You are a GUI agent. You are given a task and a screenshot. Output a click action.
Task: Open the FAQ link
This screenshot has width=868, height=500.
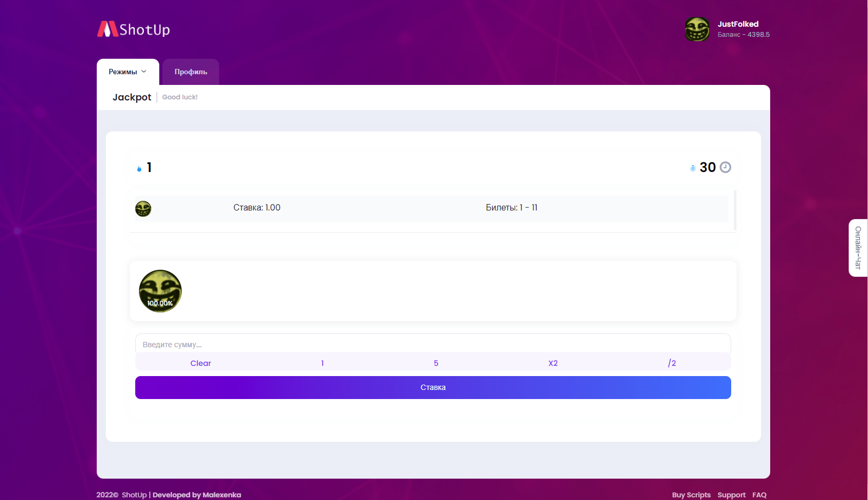point(759,495)
